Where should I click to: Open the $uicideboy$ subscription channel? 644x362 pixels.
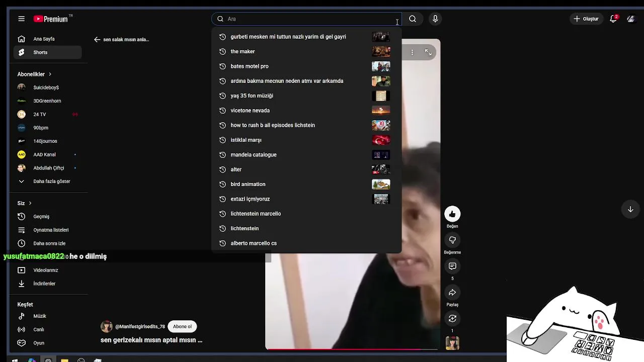coord(48,87)
